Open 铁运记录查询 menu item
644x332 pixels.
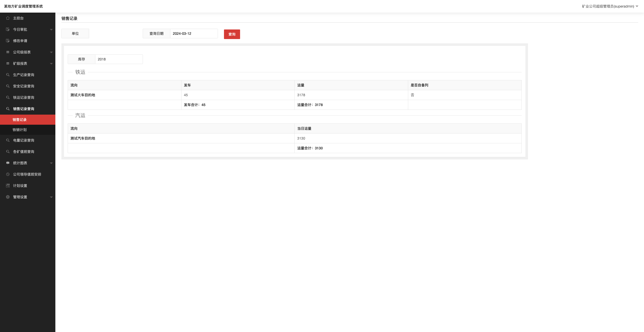click(28, 97)
